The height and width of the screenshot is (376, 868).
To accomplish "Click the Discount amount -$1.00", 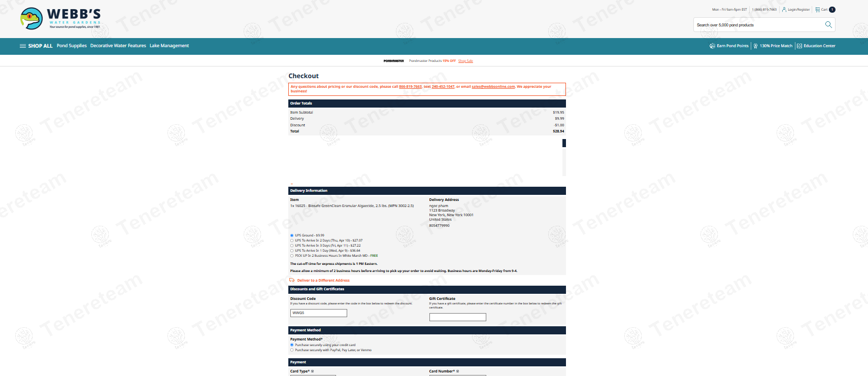I will [x=559, y=125].
